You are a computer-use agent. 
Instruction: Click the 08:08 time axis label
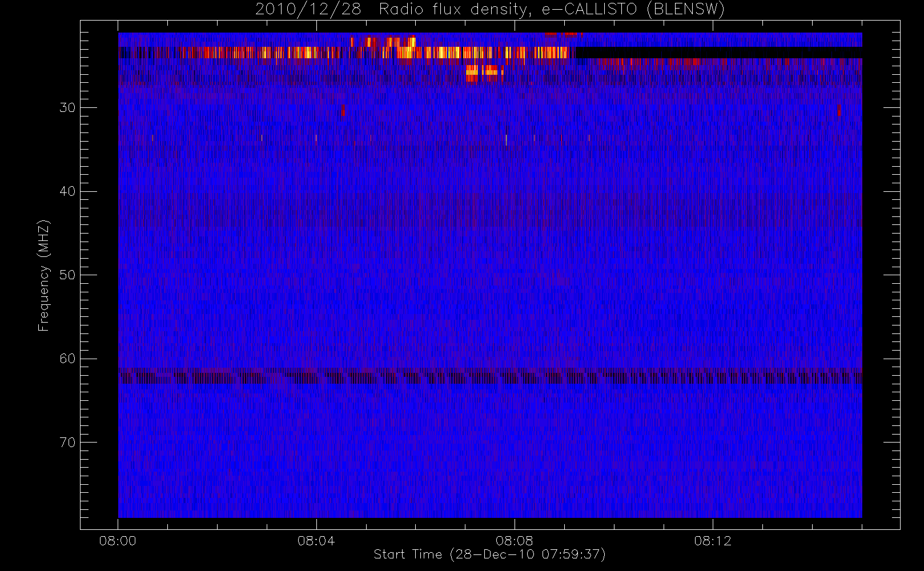[515, 541]
